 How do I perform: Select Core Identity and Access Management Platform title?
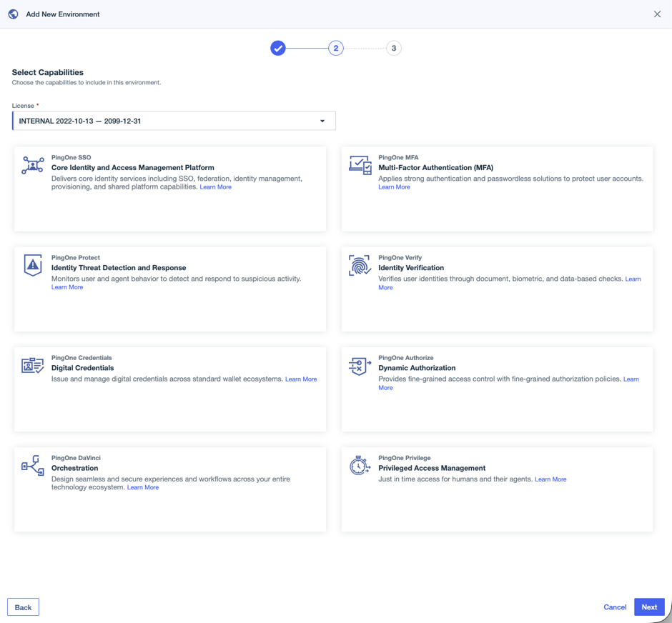tap(132, 167)
